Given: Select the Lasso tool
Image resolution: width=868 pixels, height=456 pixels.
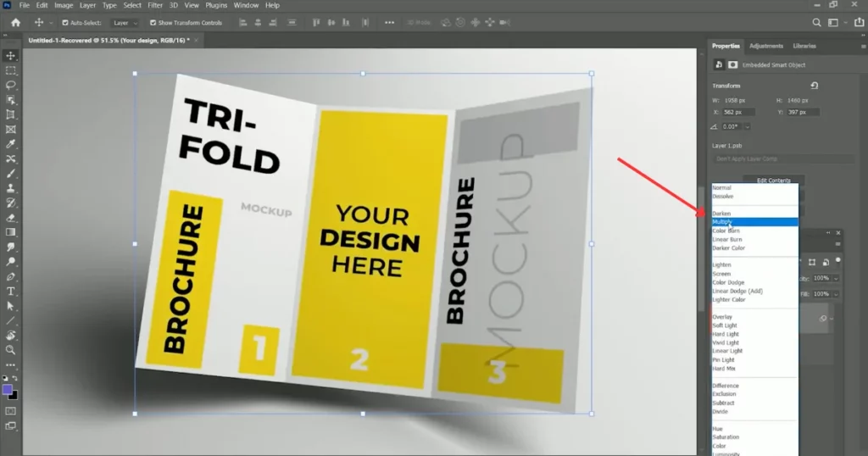Looking at the screenshot, I should [10, 86].
